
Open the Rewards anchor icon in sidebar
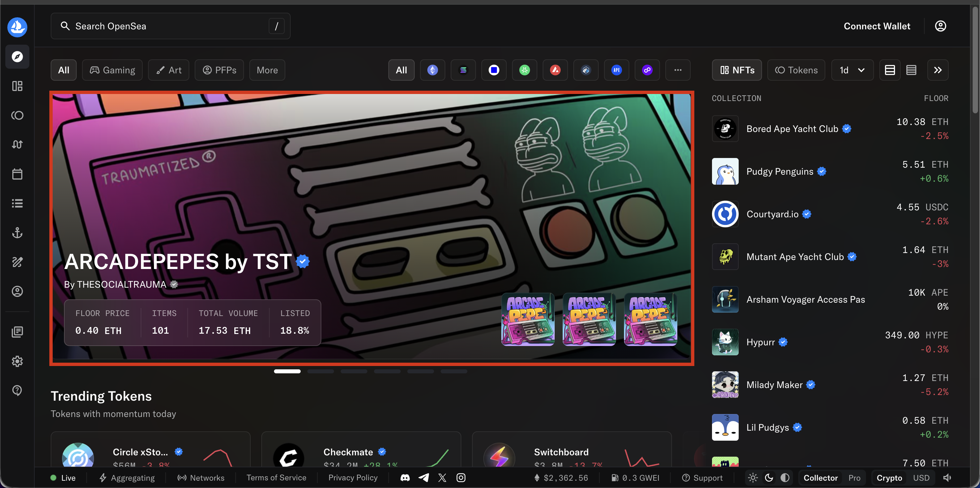pos(17,233)
